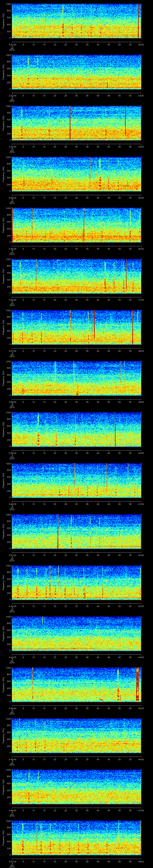Select the 3:35:00 start time label

(x=12, y=249)
